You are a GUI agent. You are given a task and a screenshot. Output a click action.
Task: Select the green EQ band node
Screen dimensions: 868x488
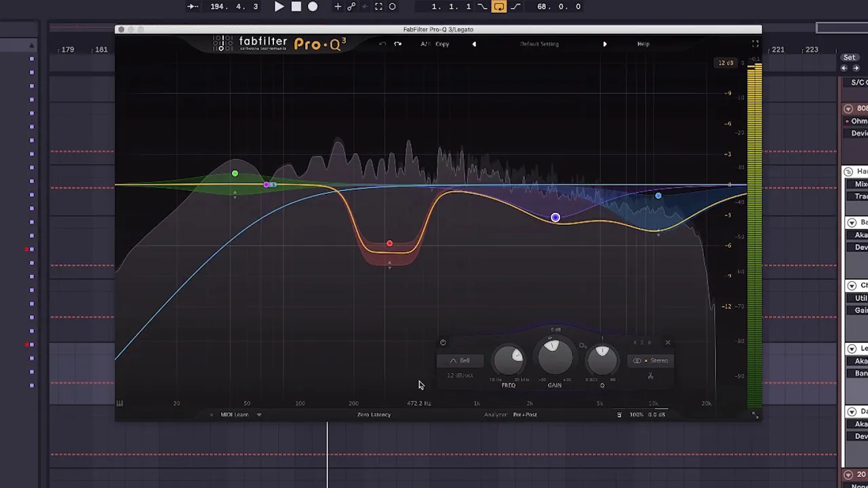click(x=235, y=174)
